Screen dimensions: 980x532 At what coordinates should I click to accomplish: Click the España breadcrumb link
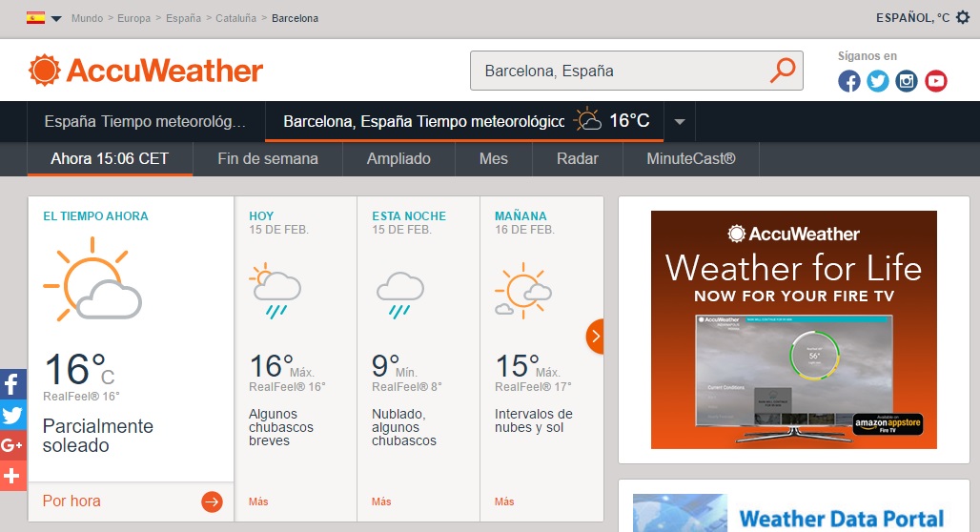point(183,18)
